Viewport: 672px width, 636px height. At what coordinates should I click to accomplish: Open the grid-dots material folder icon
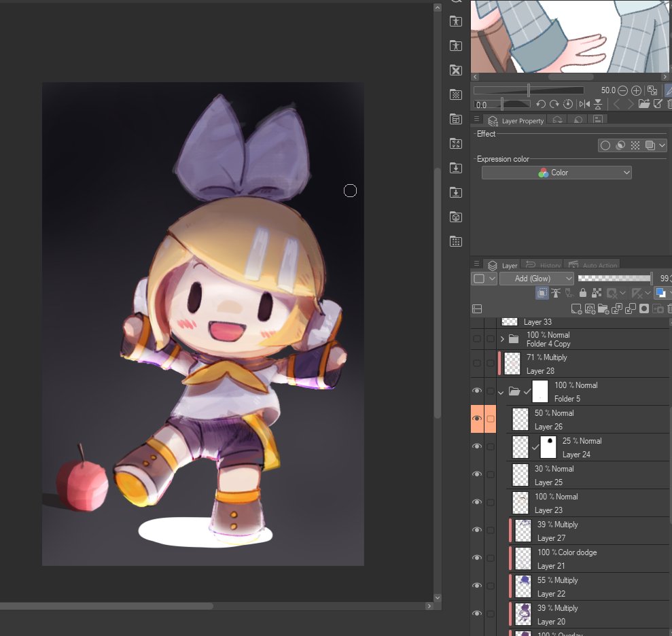point(456,242)
